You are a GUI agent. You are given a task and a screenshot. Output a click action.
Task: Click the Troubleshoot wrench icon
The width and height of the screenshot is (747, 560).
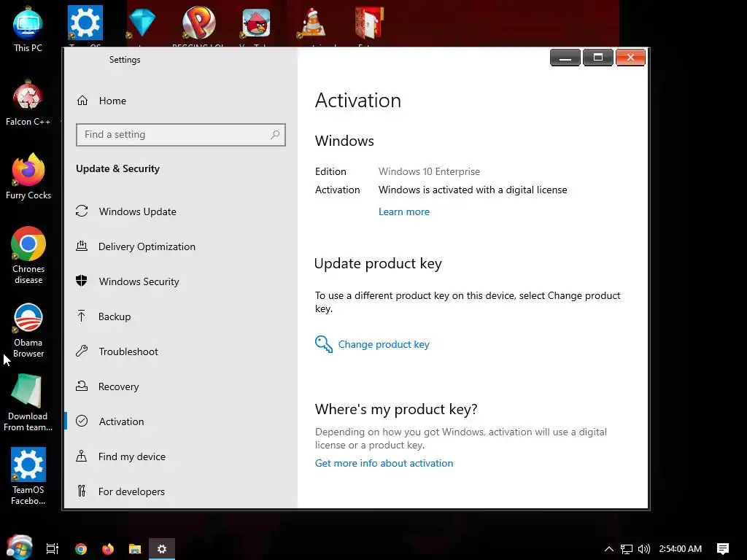point(82,351)
